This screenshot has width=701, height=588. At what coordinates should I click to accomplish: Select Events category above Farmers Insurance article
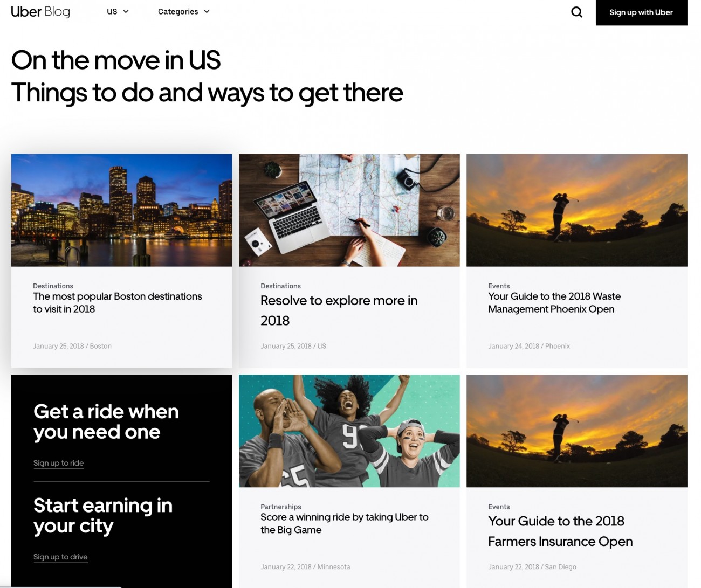point(499,507)
